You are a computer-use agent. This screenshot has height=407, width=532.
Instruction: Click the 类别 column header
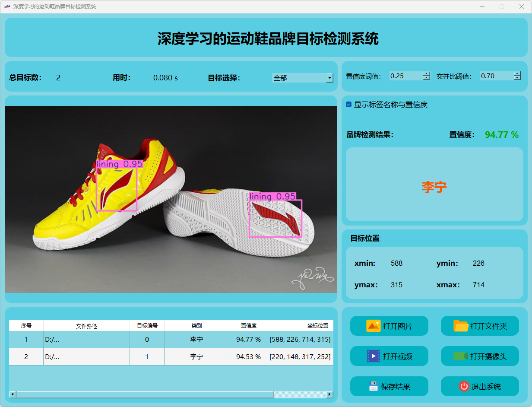click(x=197, y=326)
